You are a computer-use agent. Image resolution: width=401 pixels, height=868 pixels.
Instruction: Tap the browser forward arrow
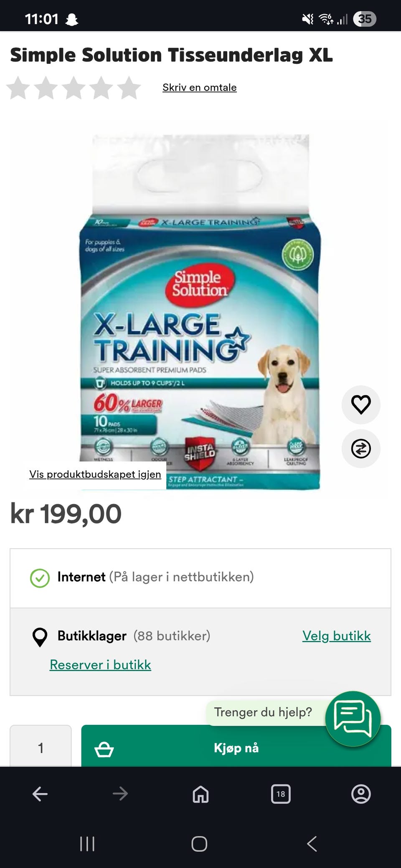pos(120,794)
